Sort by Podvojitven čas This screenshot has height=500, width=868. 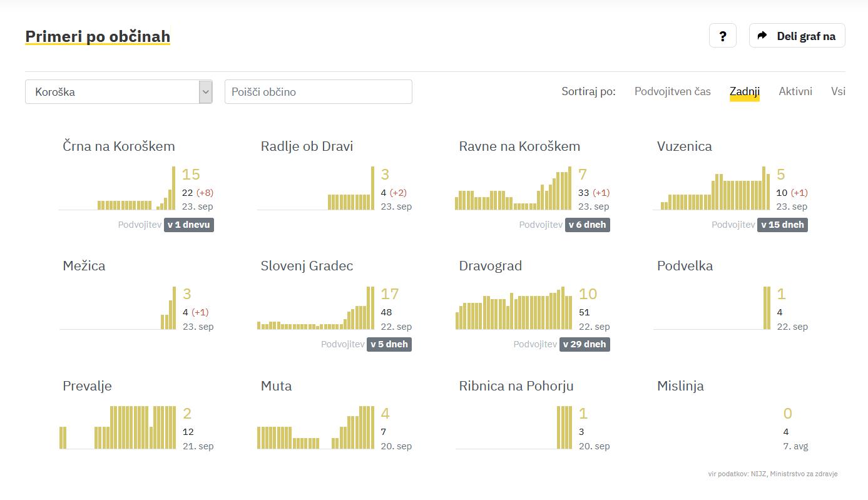point(672,91)
